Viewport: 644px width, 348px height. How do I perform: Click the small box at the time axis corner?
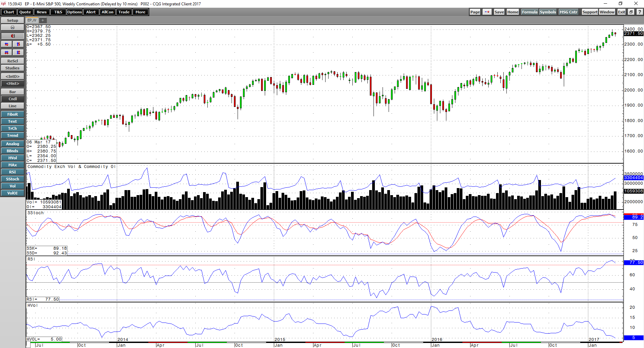point(28,345)
